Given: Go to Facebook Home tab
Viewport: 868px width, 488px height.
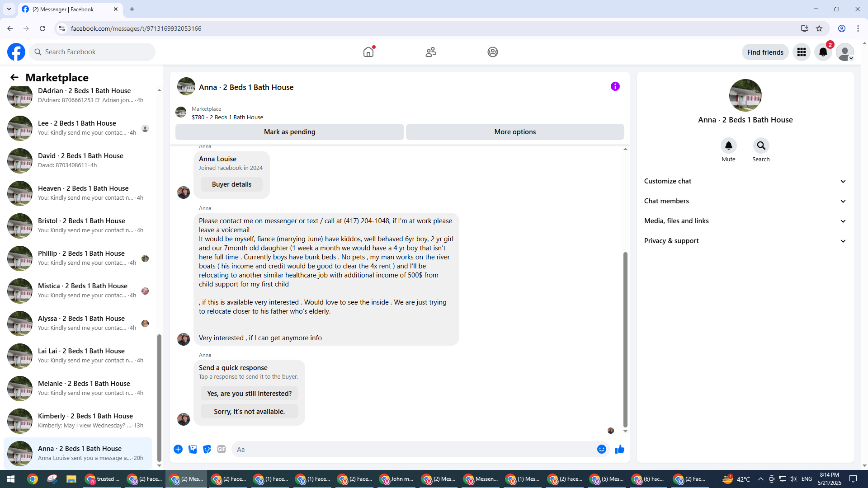Looking at the screenshot, I should pos(368,52).
